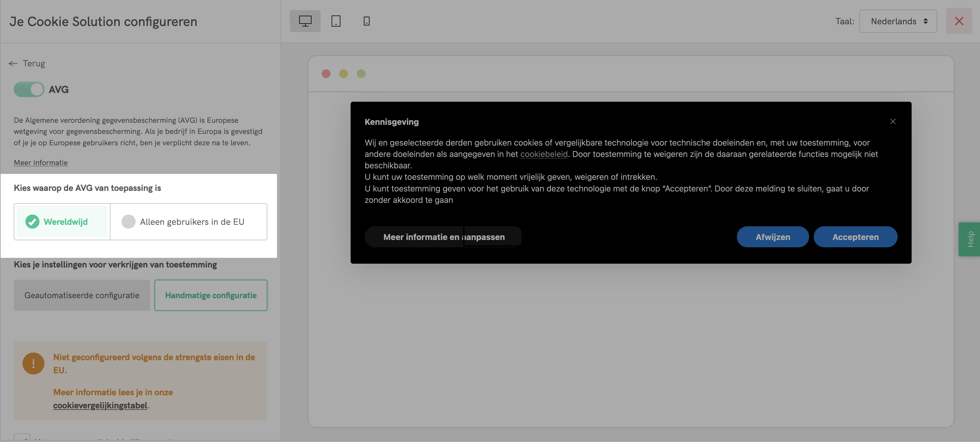Viewport: 980px width, 442px height.
Task: Select the tablet preview icon
Action: tap(335, 21)
